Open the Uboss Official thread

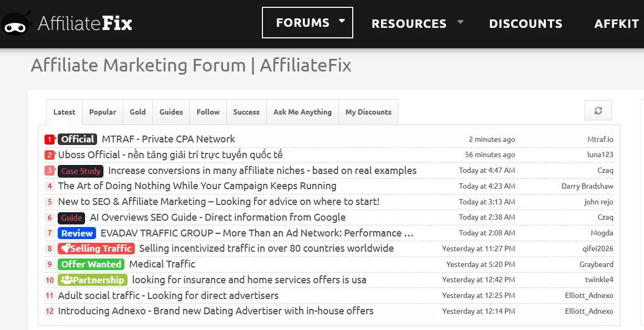(170, 154)
